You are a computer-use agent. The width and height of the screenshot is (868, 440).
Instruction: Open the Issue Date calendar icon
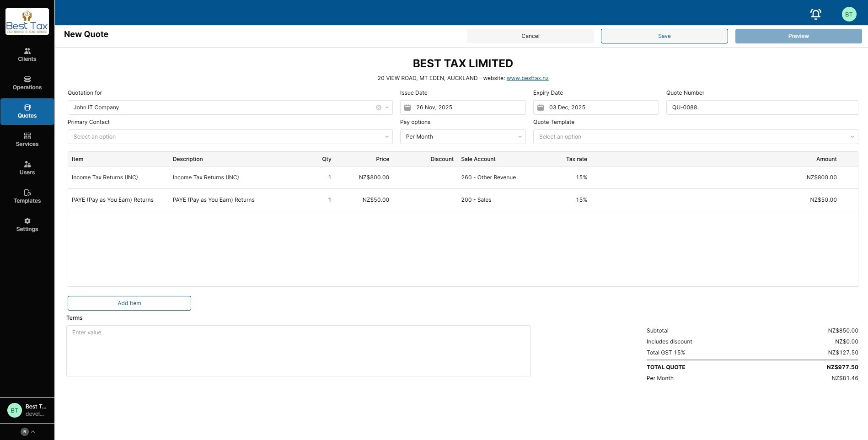(407, 107)
